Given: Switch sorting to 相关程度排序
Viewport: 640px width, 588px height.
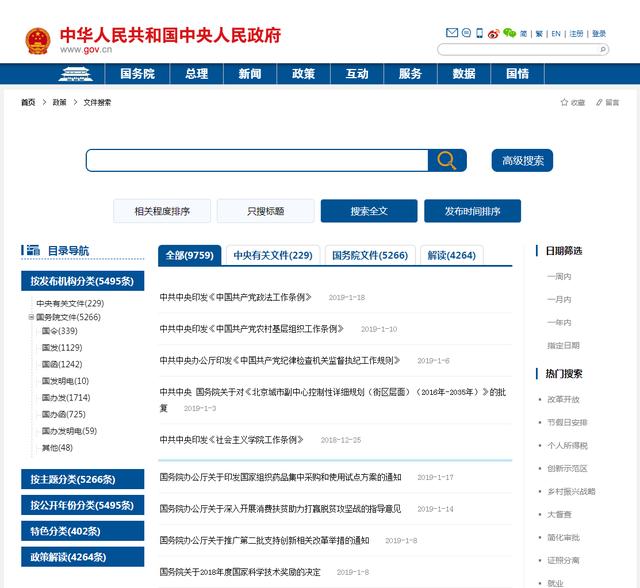Looking at the screenshot, I should (162, 211).
